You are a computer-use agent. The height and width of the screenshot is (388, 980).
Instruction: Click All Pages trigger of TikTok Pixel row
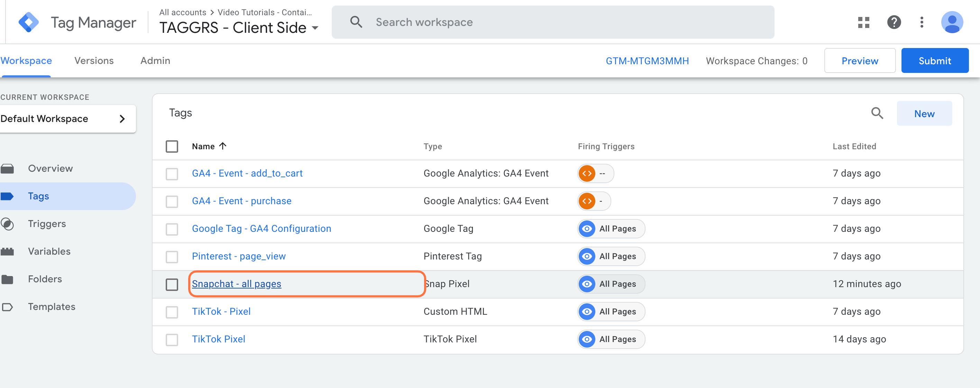pos(611,339)
